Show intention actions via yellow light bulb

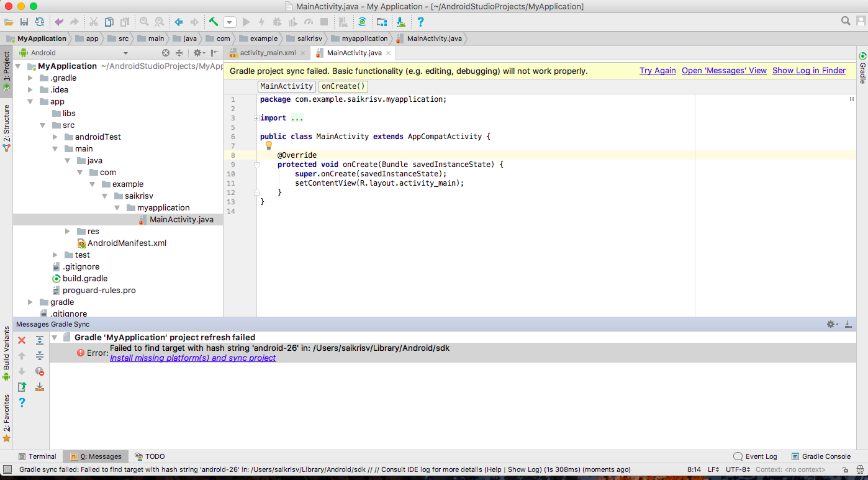coord(269,145)
